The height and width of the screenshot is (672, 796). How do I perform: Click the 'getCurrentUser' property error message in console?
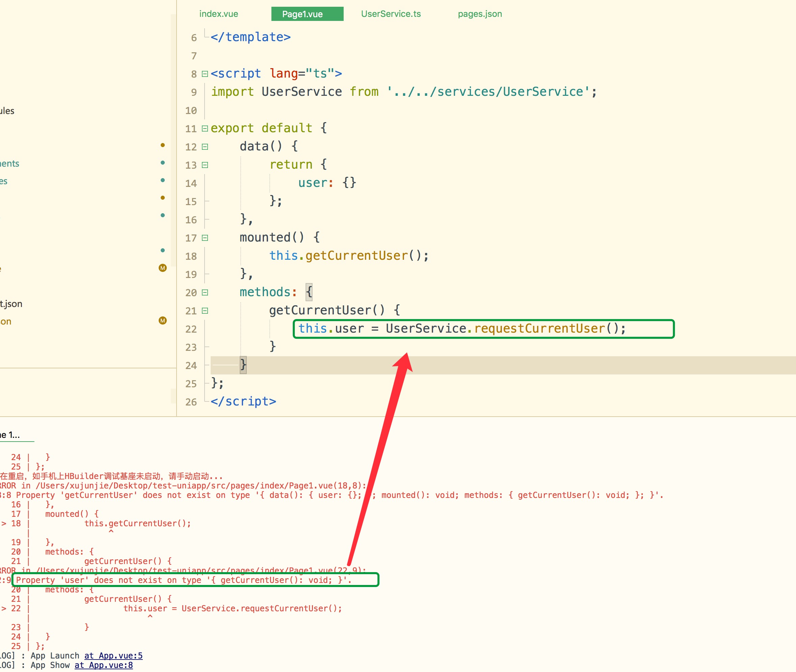339,495
